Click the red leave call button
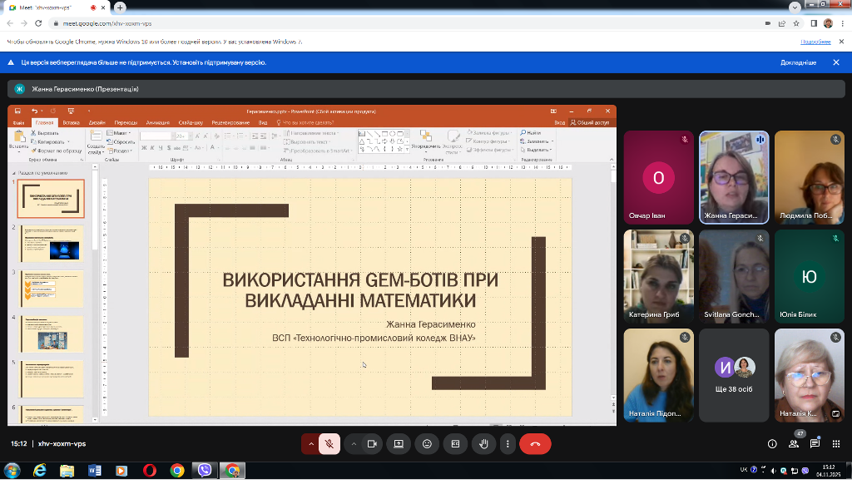Image resolution: width=852 pixels, height=504 pixels. pyautogui.click(x=535, y=444)
